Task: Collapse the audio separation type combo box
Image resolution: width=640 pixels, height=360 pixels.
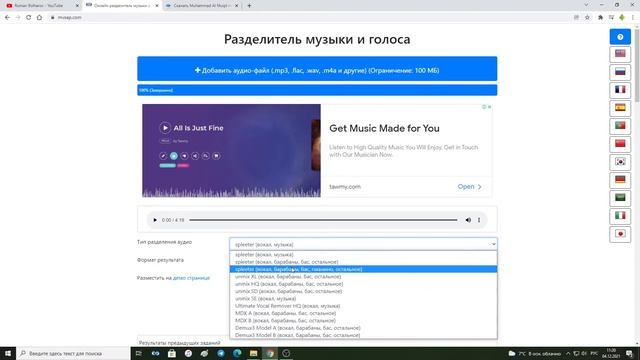Action: click(x=363, y=244)
